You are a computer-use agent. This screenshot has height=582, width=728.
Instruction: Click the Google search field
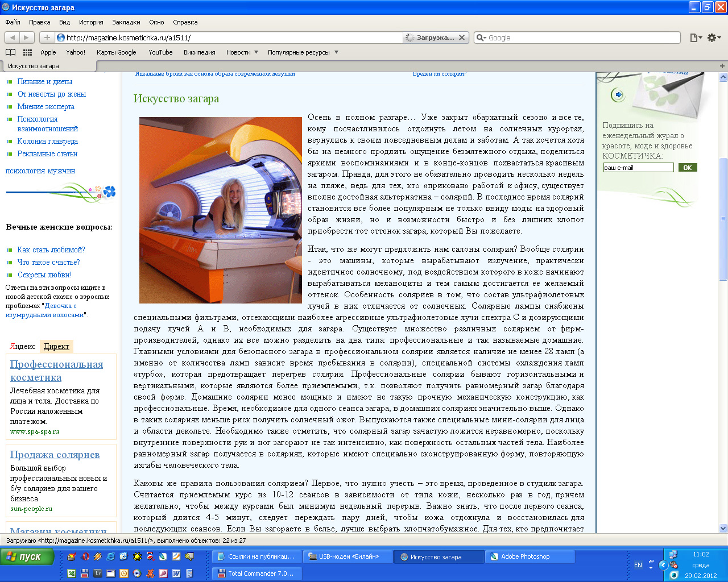click(x=577, y=38)
